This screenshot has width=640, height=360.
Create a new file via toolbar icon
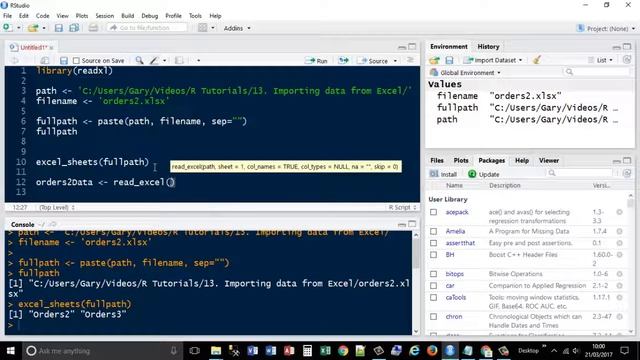(7, 28)
